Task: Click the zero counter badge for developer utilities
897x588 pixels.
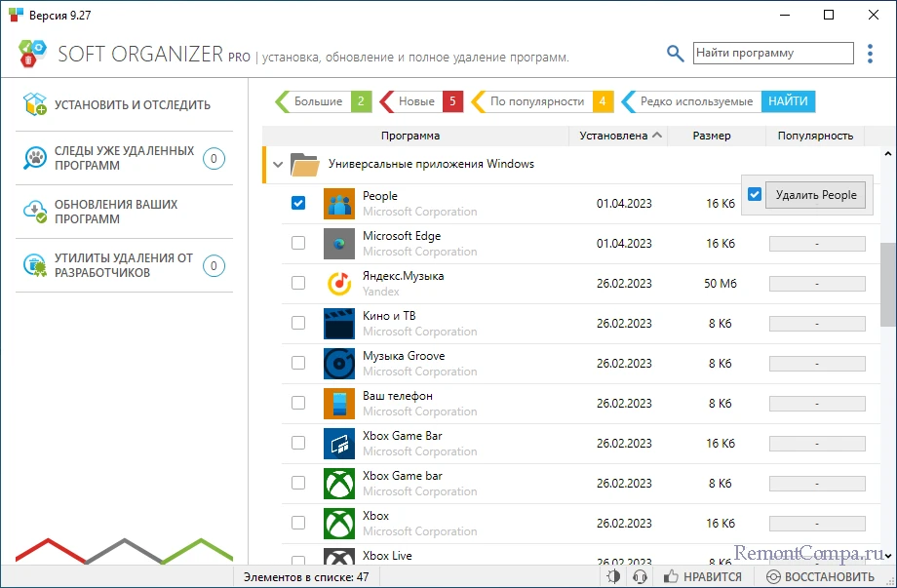Action: [214, 266]
